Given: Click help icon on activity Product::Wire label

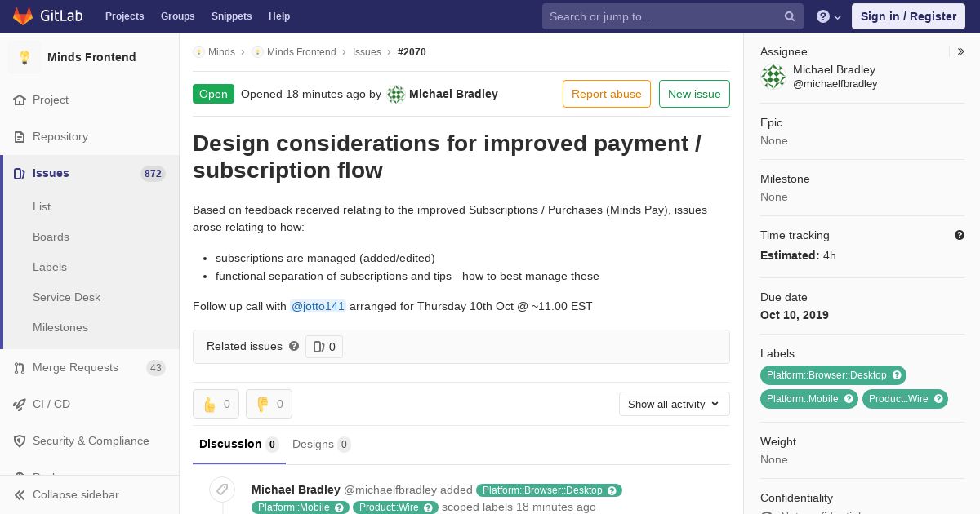Looking at the screenshot, I should pyautogui.click(x=429, y=507).
